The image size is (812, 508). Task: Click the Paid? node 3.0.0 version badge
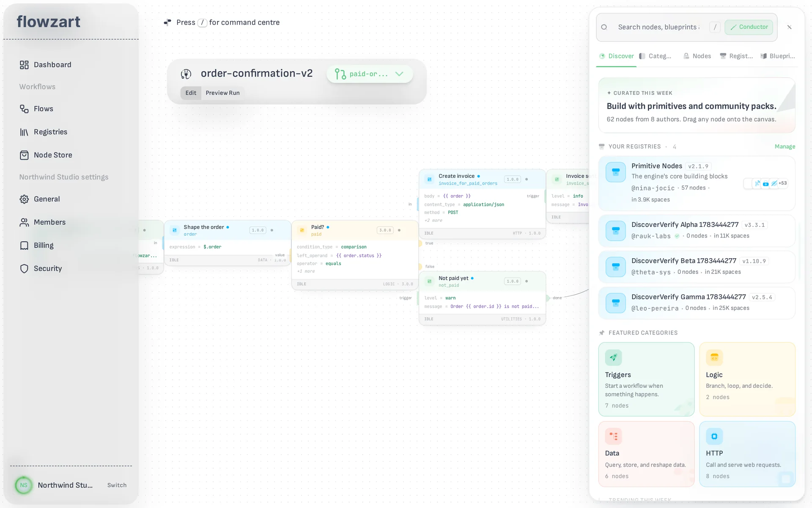[x=385, y=230]
